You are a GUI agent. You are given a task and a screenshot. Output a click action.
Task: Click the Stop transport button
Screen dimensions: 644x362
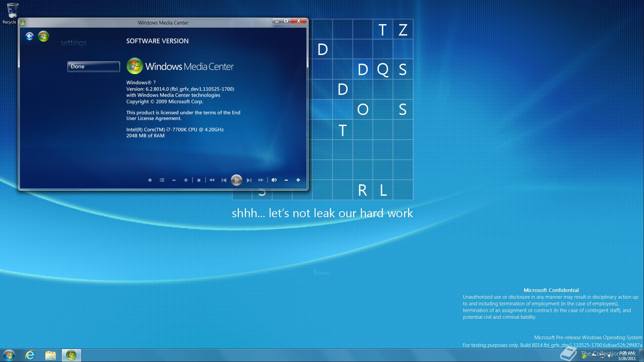(199, 180)
